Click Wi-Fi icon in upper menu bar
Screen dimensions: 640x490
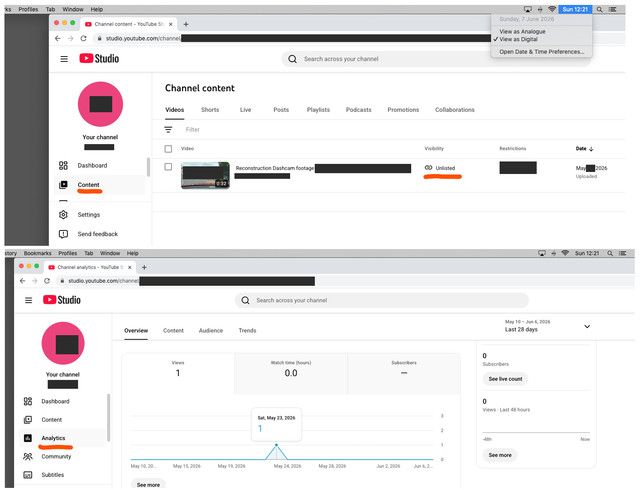[552, 9]
